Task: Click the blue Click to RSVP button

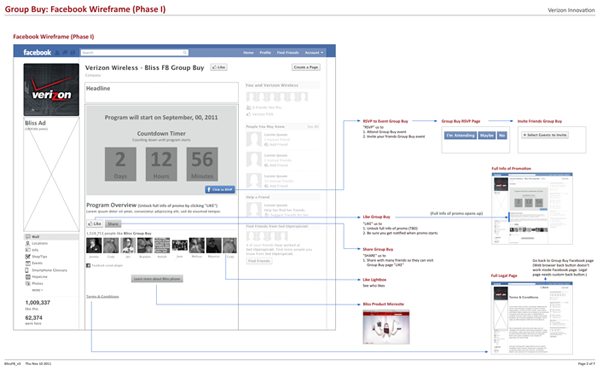Action: coord(220,189)
